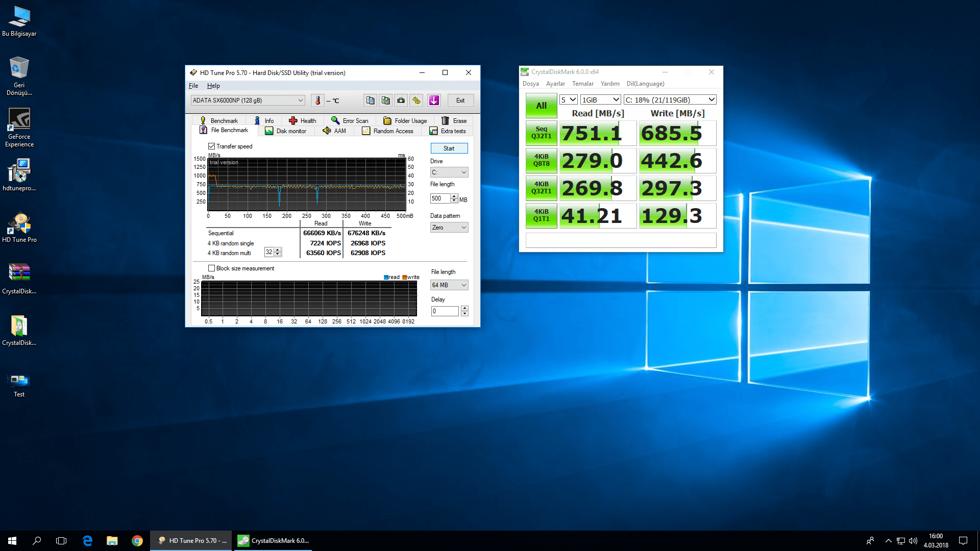Enable the Block size measurement checkbox
980x551 pixels.
[211, 268]
